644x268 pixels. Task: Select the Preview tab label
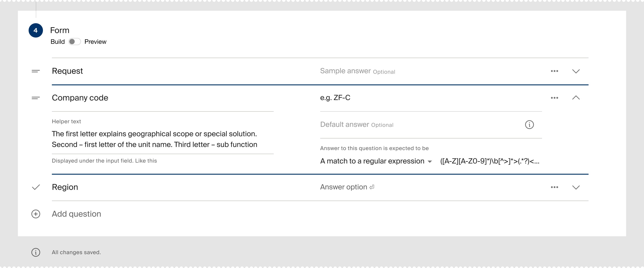click(95, 42)
